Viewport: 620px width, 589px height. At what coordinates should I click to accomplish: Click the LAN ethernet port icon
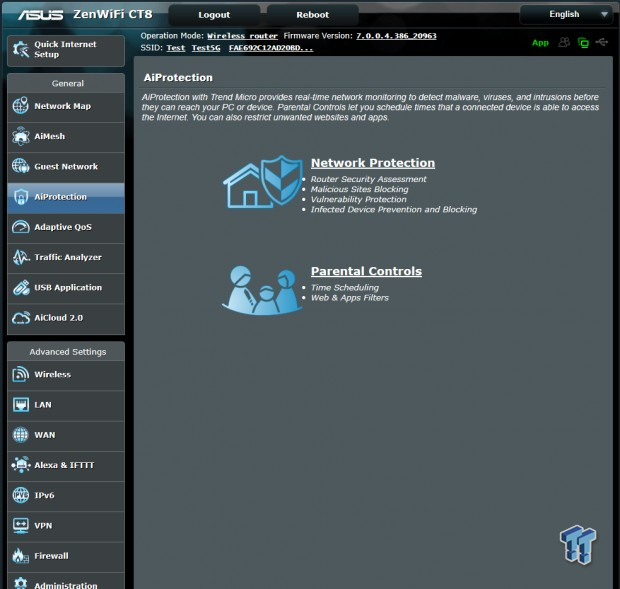[21, 405]
